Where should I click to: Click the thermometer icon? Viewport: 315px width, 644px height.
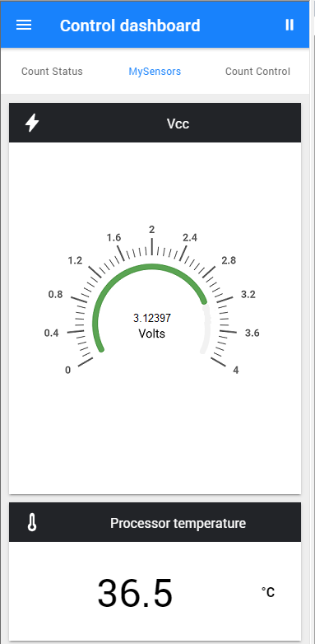(32, 523)
